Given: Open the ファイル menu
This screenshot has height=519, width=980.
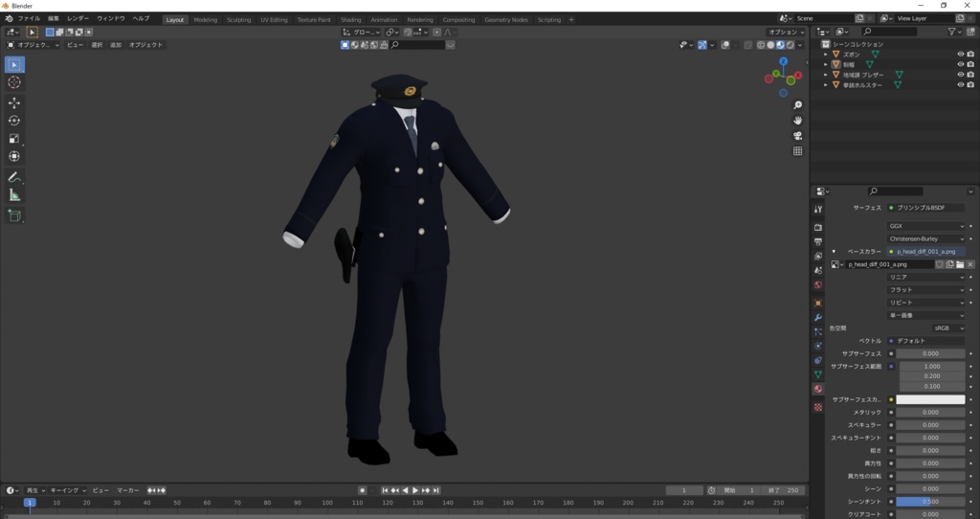Looking at the screenshot, I should (x=29, y=19).
